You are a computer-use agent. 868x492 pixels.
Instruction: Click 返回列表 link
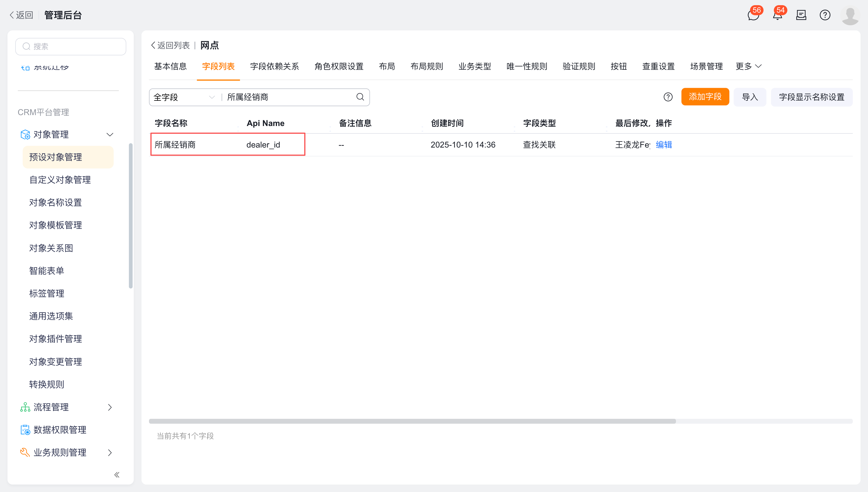170,45
